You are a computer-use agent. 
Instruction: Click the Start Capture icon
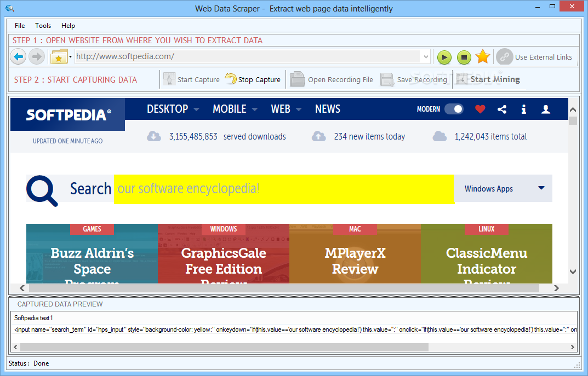pos(169,79)
